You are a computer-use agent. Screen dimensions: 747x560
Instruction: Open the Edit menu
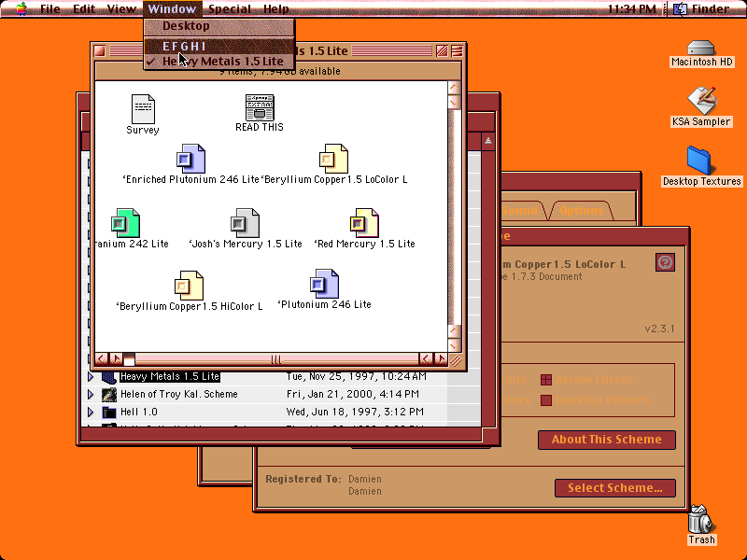(84, 8)
